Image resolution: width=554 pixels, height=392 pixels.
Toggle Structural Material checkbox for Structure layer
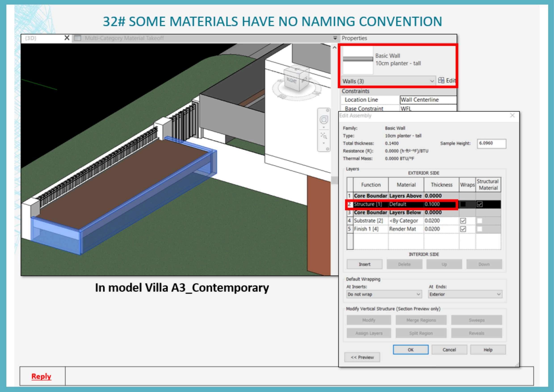[479, 204]
